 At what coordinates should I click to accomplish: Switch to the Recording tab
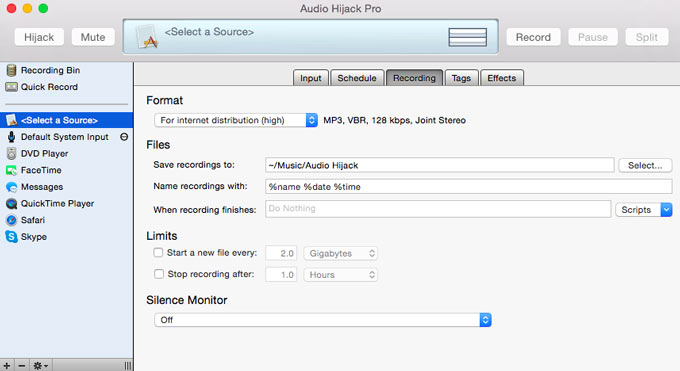pyautogui.click(x=414, y=78)
